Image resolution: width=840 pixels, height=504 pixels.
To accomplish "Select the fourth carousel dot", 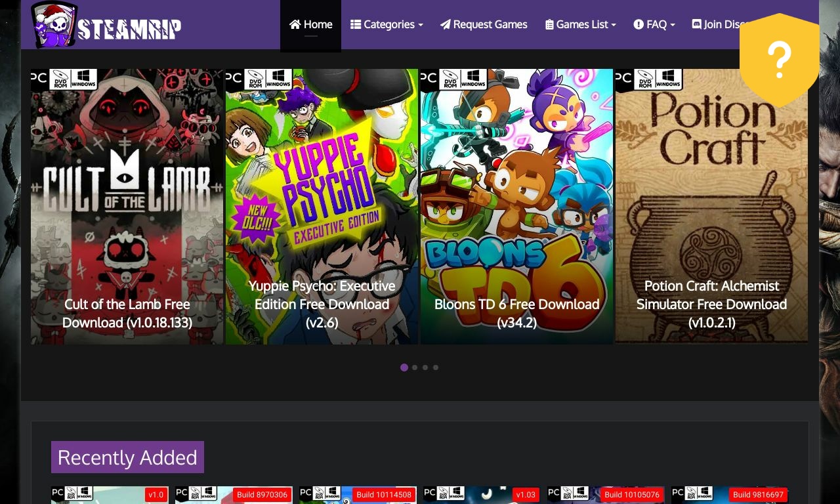I will click(436, 367).
